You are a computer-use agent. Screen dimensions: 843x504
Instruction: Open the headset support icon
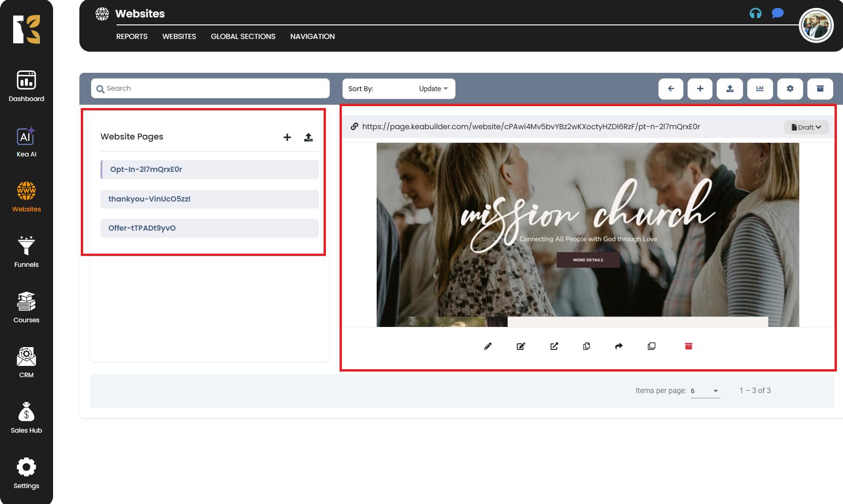755,13
